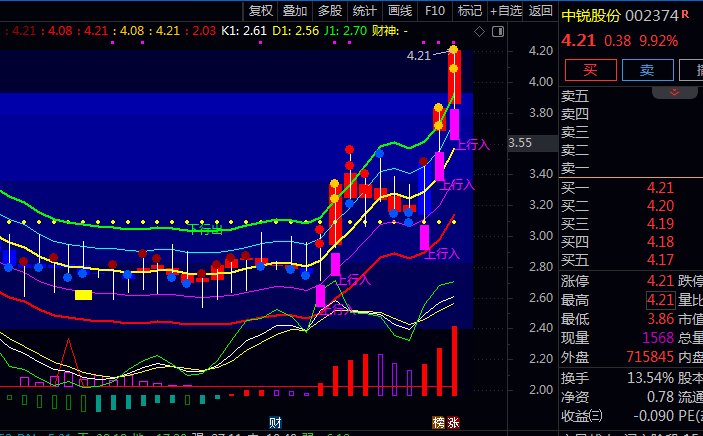Toggle the side panel layout icon
Image resolution: width=703 pixels, height=436 pixels.
click(x=498, y=31)
